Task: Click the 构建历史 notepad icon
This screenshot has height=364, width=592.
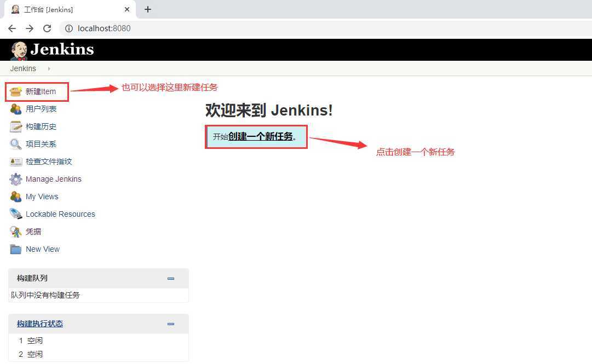Action: pyautogui.click(x=15, y=127)
